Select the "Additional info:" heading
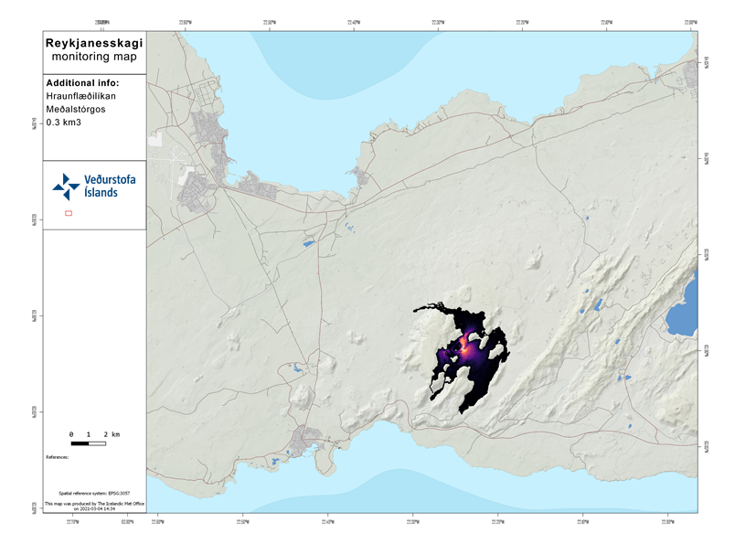Viewport: 756px width, 544px height. click(82, 83)
